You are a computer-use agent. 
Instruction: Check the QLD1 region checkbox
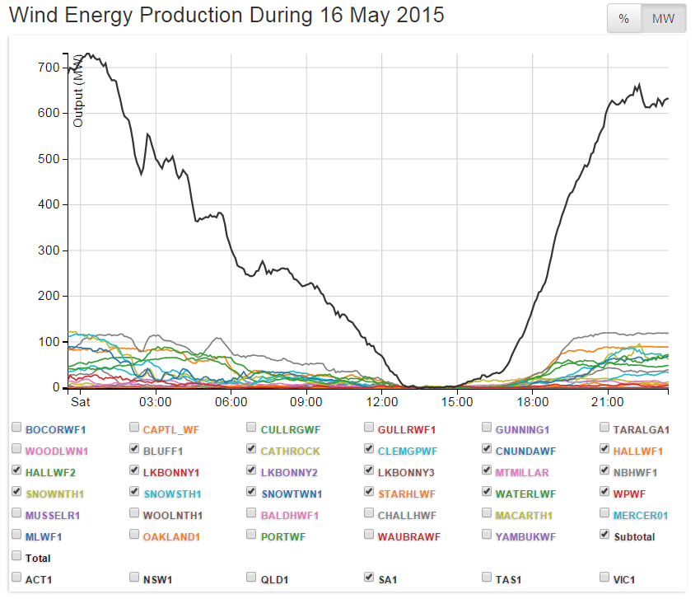(x=253, y=578)
